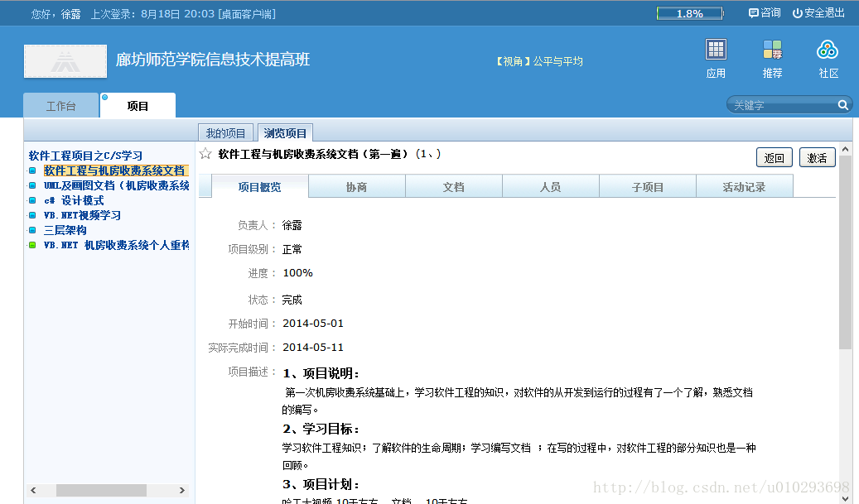The height and width of the screenshot is (504, 859).
Task: Switch to the 协商 tab
Action: tap(357, 186)
